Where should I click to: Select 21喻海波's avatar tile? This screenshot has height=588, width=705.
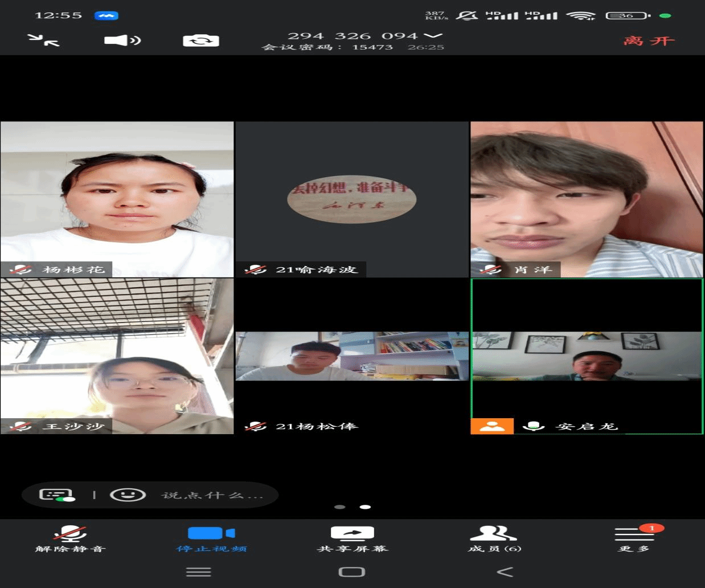351,199
